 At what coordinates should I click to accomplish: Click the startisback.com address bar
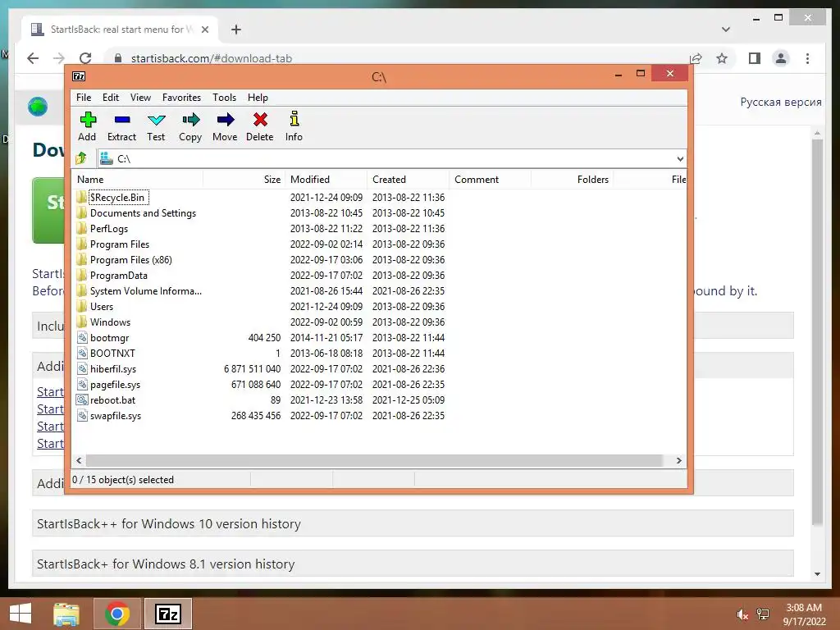[x=398, y=58]
